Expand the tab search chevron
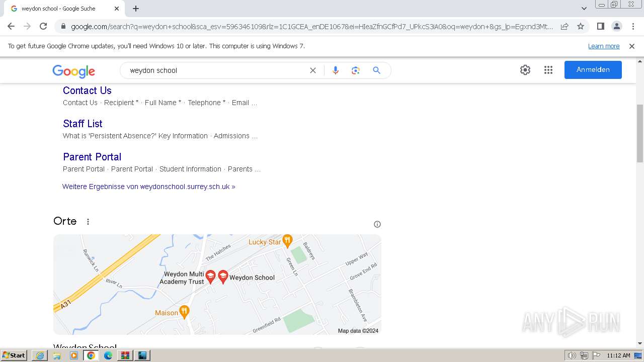 (584, 9)
